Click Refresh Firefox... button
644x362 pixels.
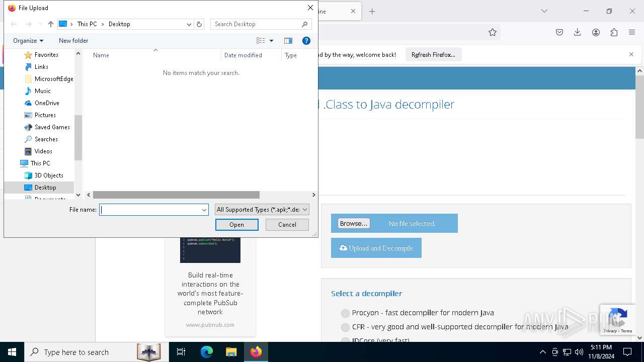pos(433,54)
